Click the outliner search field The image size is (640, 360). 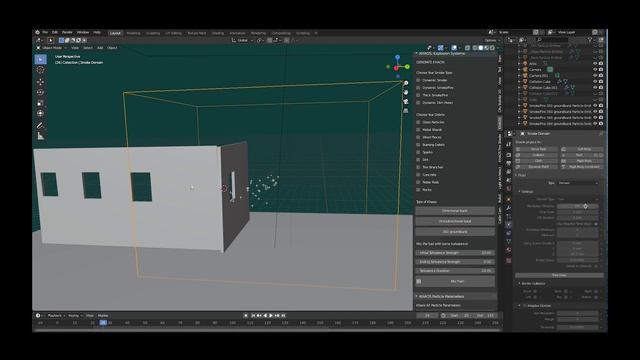click(552, 40)
